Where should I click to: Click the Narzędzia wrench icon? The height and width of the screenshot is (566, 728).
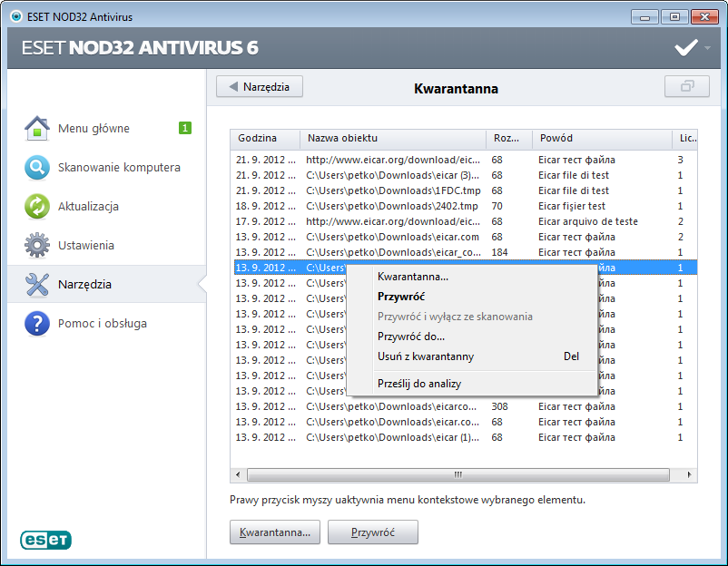(x=37, y=284)
